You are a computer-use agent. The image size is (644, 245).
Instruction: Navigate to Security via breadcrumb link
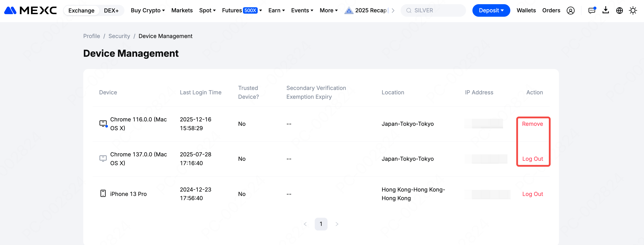click(x=119, y=36)
